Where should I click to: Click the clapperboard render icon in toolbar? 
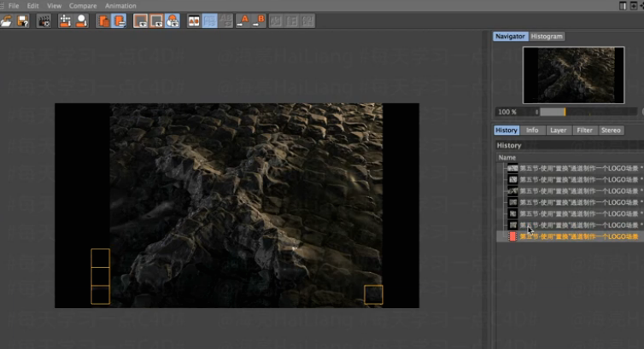click(x=44, y=20)
